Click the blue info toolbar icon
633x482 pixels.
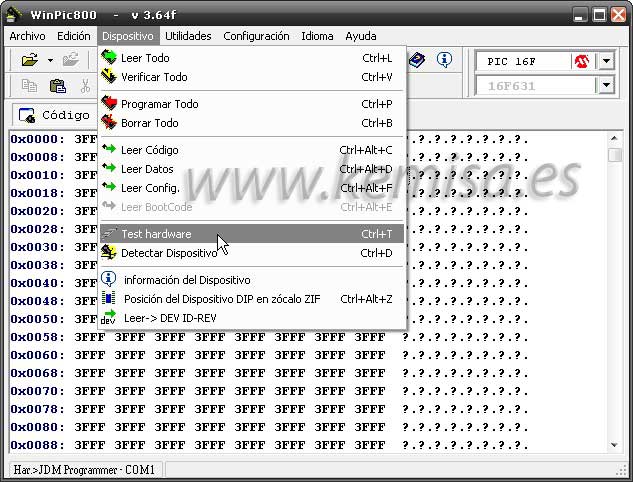coord(444,60)
